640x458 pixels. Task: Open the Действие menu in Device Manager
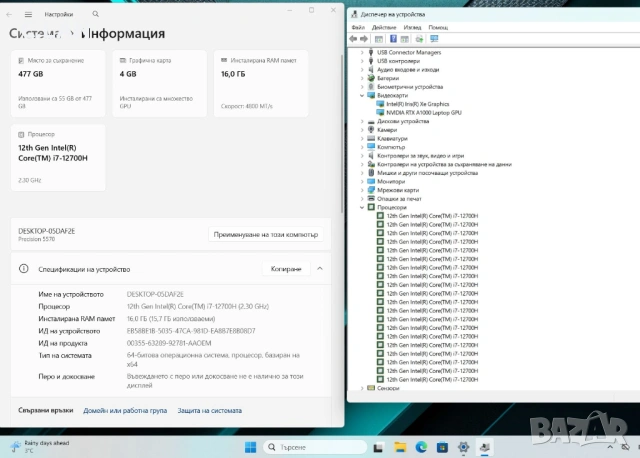point(384,27)
